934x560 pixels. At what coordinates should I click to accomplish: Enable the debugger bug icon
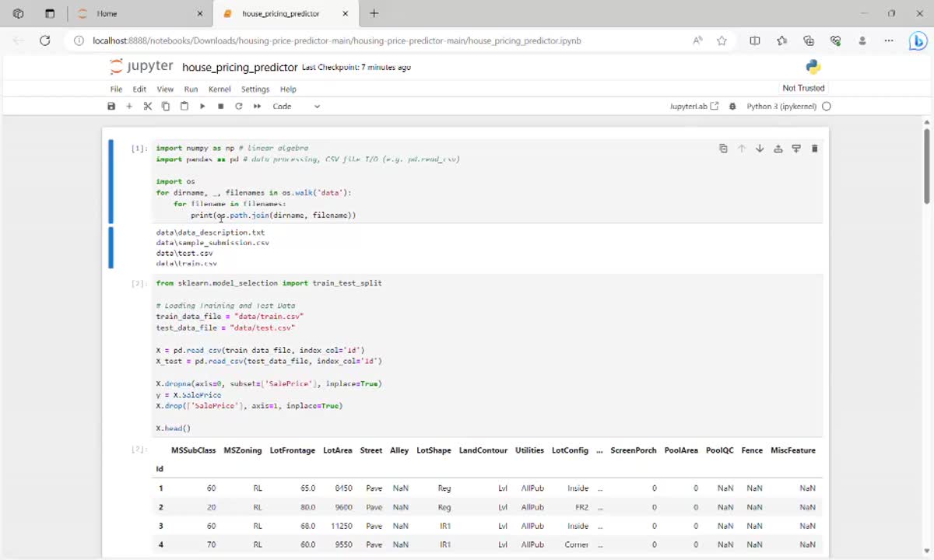[x=732, y=107]
